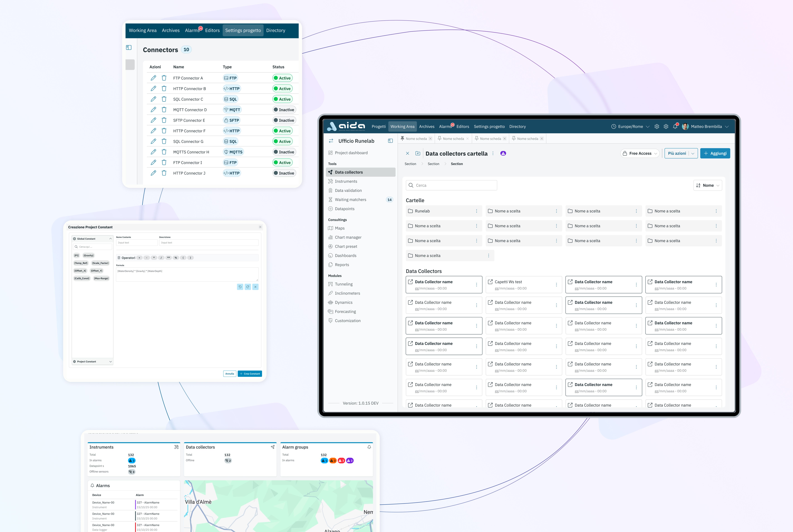Close the Data collectors cartella view
The height and width of the screenshot is (532, 793).
tap(408, 153)
